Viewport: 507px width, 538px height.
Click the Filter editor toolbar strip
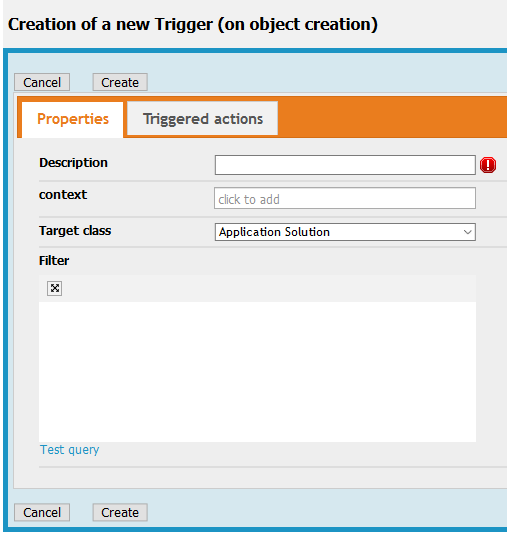257,289
